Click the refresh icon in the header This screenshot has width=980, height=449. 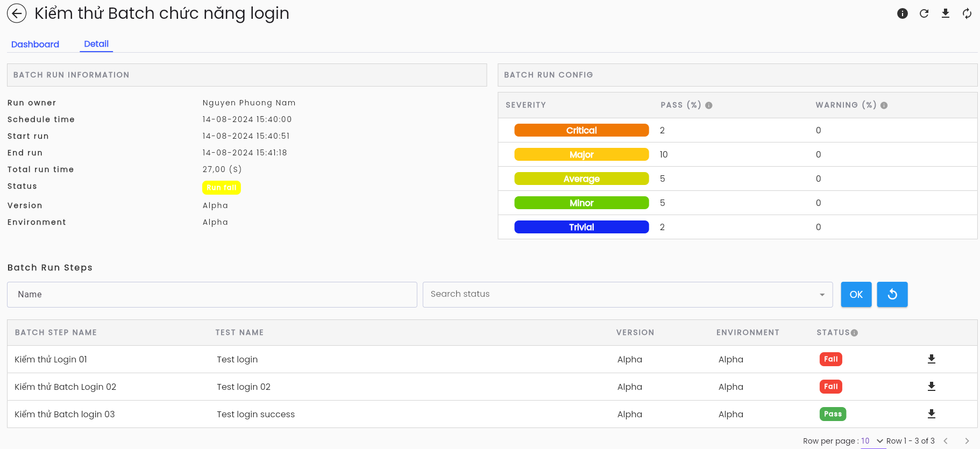(x=924, y=13)
